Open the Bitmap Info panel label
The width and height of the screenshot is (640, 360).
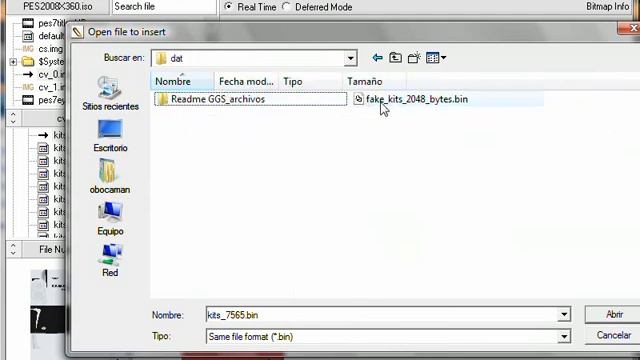click(x=607, y=7)
